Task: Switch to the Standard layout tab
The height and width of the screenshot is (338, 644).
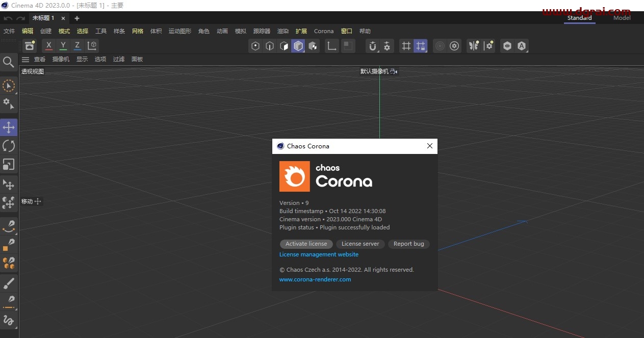Action: 579,17
